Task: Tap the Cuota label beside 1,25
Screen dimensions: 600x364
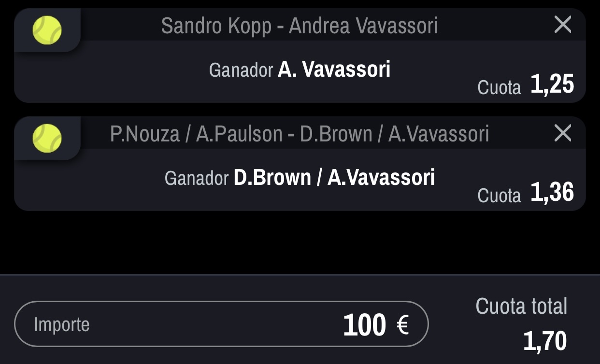Action: (x=500, y=87)
